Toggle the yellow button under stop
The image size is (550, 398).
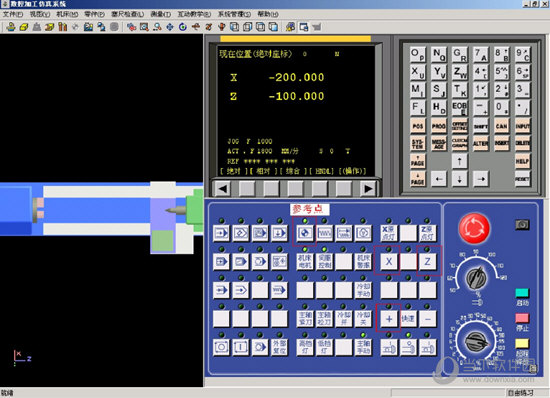point(522,343)
